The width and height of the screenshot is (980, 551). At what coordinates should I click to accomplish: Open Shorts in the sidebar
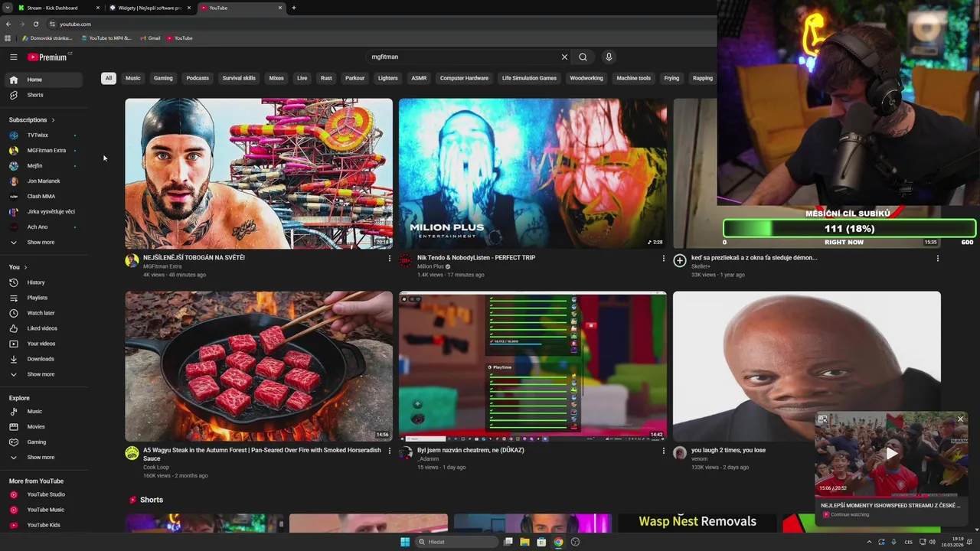[x=44, y=95]
